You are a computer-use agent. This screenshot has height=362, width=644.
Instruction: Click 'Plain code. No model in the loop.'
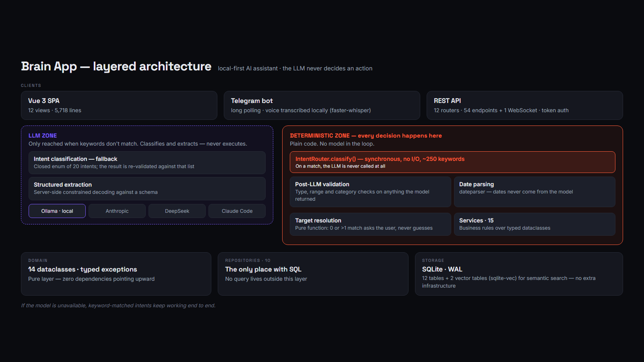pyautogui.click(x=332, y=144)
